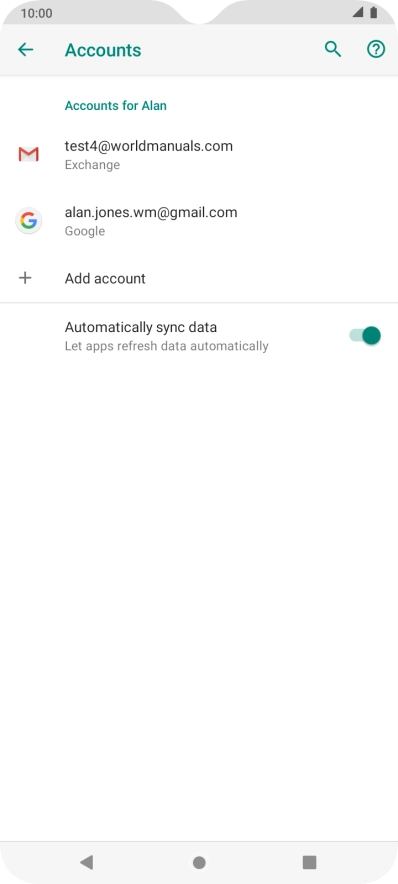Viewport: 398px width, 884px height.
Task: Open the alan.jones.wm@gmail.com account
Action: tap(199, 220)
